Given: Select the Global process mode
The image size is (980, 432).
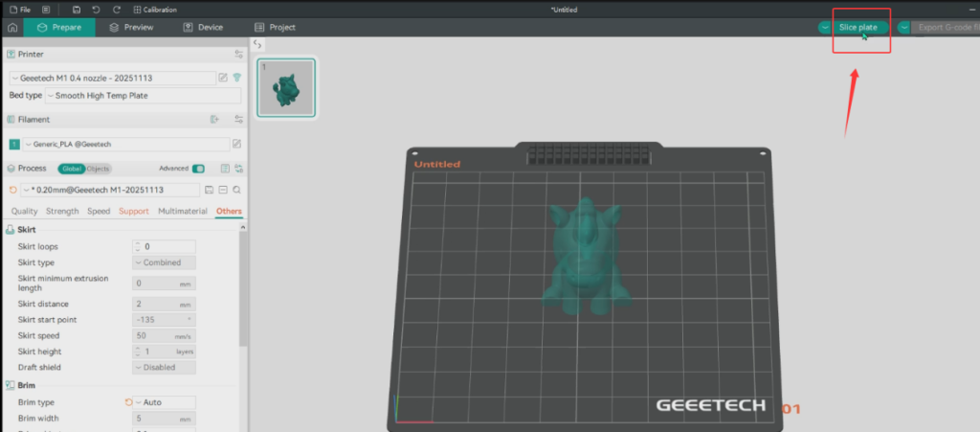Looking at the screenshot, I should (x=72, y=169).
